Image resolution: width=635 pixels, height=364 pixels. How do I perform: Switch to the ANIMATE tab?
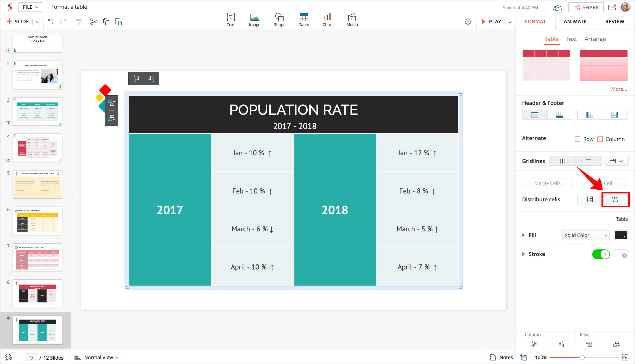click(x=575, y=22)
